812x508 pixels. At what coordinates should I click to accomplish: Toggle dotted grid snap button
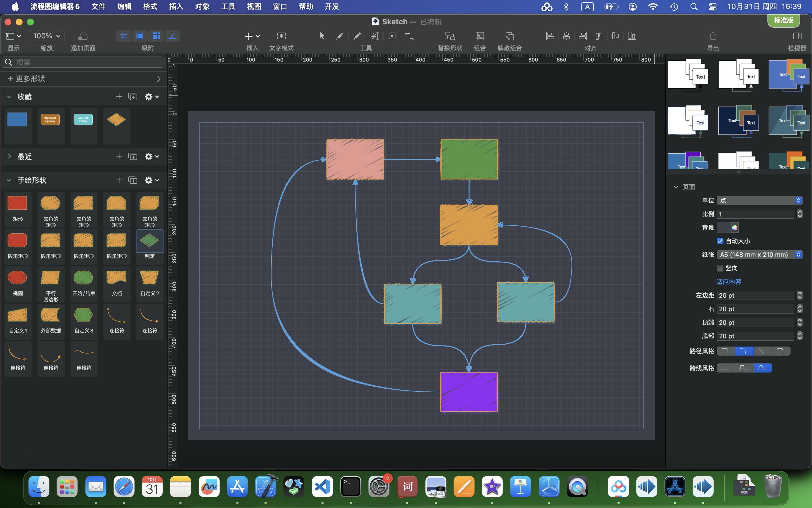156,36
